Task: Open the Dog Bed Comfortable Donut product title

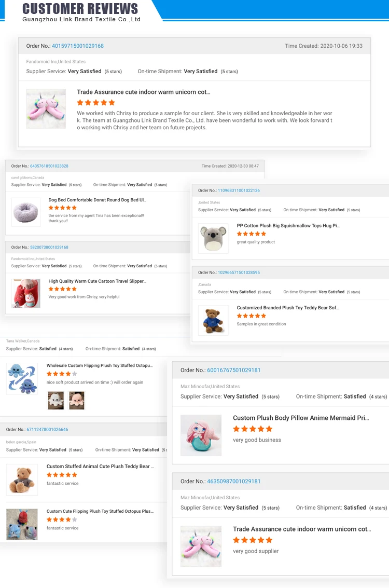Action: tap(97, 200)
